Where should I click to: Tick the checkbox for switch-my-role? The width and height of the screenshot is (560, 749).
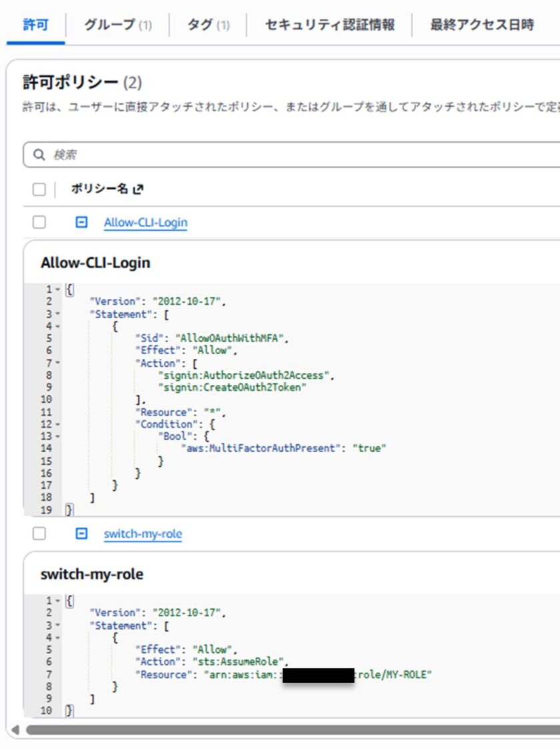point(39,533)
